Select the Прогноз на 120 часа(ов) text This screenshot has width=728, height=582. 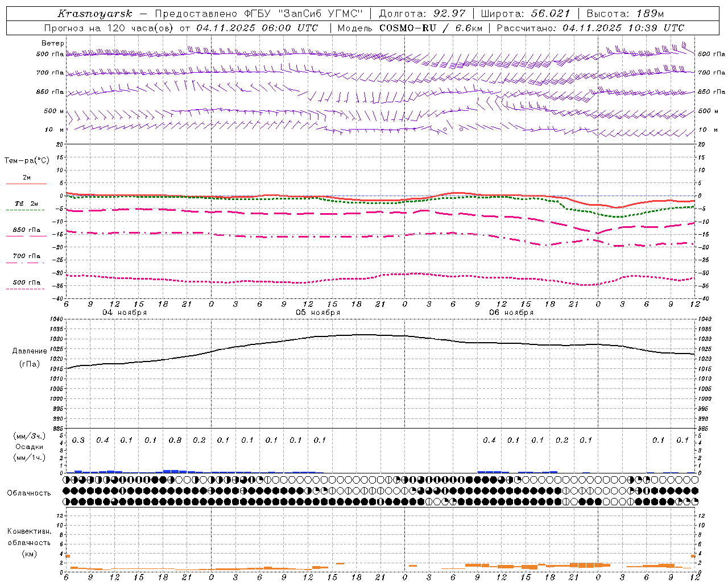(109, 28)
